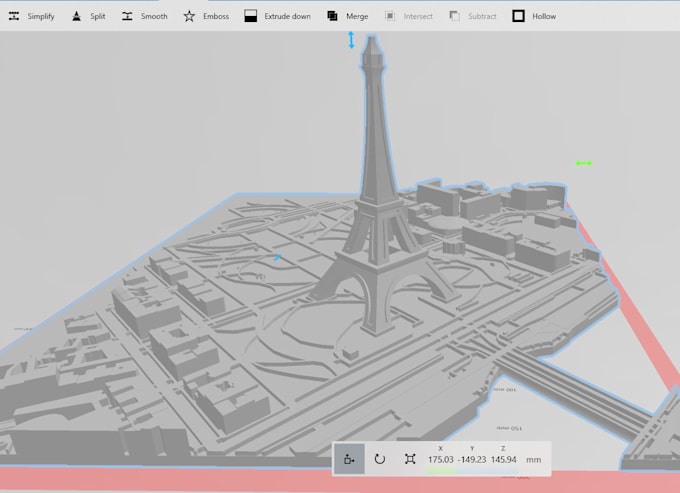Select the Merge icon
680x493 pixels.
coord(332,16)
